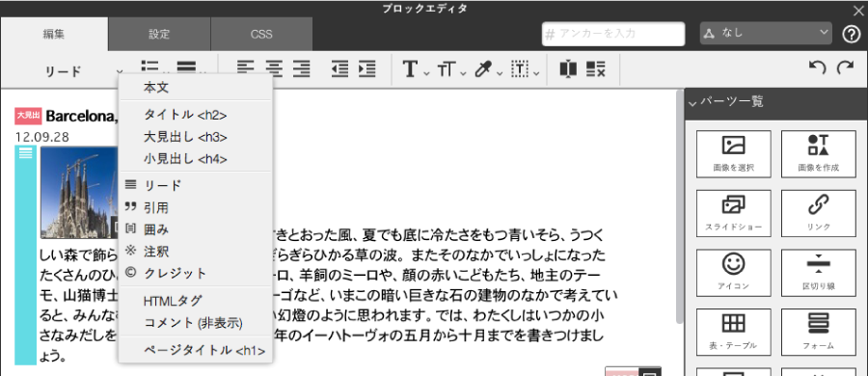This screenshot has width=868, height=376.
Task: Center align text in toolbar
Action: (x=274, y=69)
